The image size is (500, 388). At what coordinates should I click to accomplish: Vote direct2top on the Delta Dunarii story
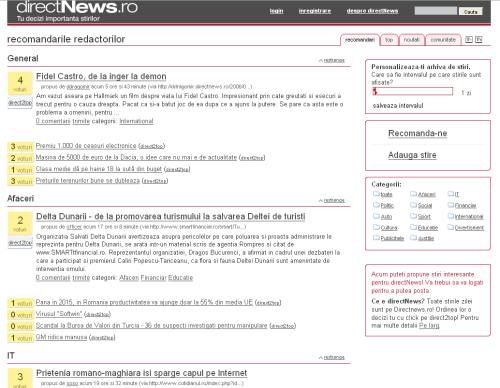tap(20, 243)
